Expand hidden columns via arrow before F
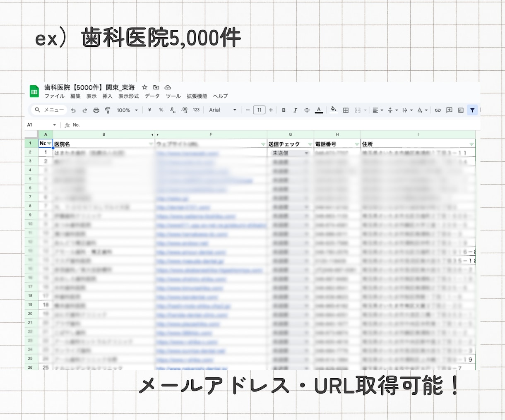This screenshot has width=505, height=420. click(157, 134)
